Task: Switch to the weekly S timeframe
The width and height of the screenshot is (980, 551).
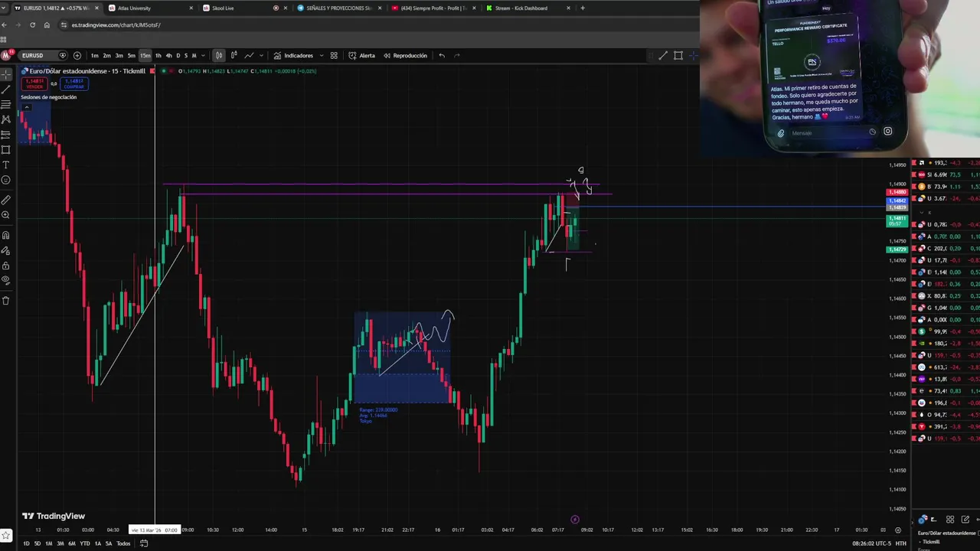Action: click(x=185, y=55)
